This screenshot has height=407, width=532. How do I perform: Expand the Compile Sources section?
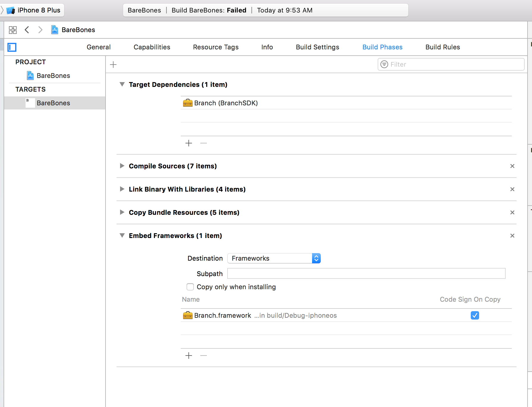pos(122,166)
